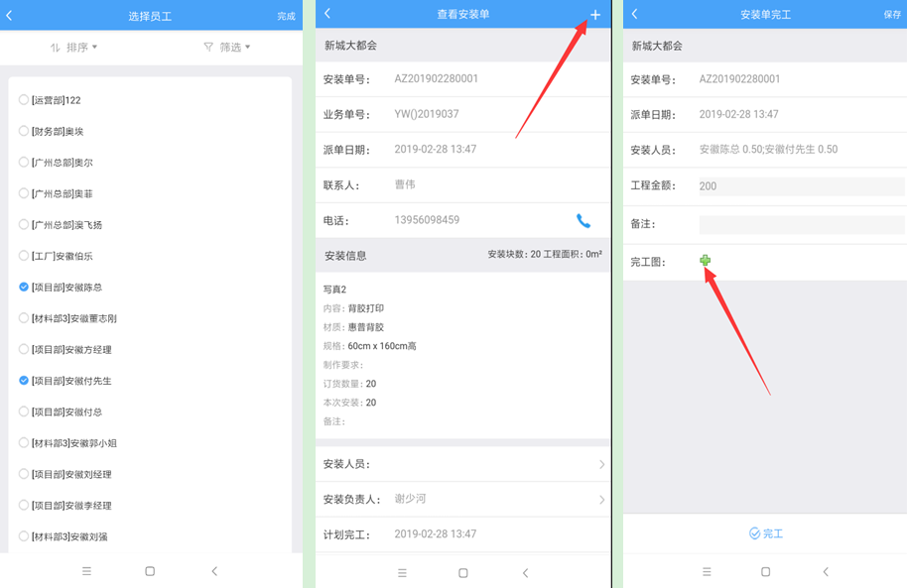
Task: Go back from the 选择员工 screen
Action: click(10, 15)
